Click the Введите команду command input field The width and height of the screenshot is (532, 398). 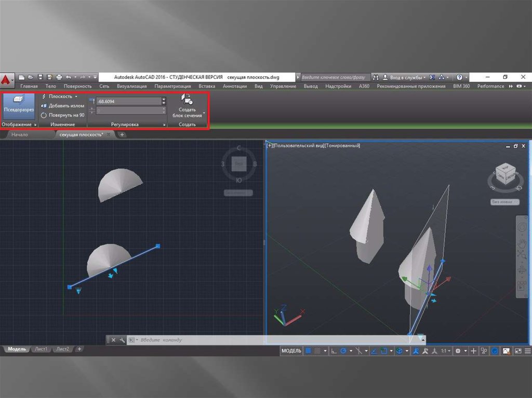(260, 340)
